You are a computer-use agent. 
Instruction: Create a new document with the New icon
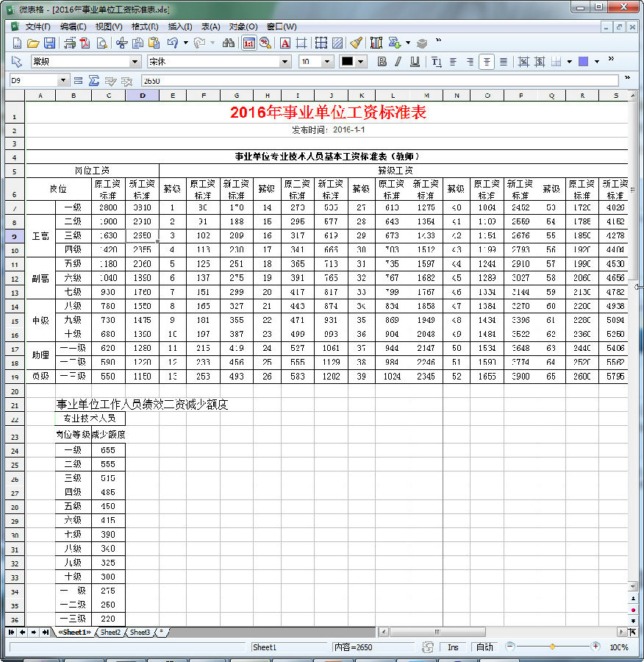point(17,43)
